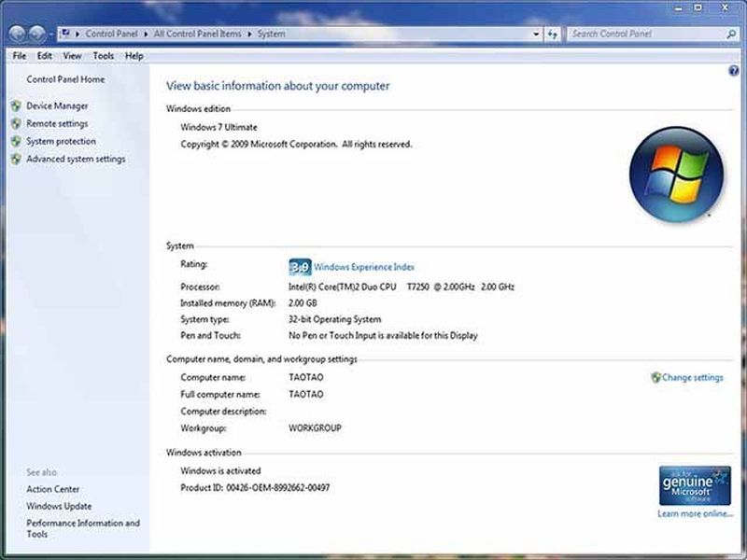This screenshot has width=747, height=560.
Task: Click the Windows 7 Ultimate edition text
Action: coord(218,127)
